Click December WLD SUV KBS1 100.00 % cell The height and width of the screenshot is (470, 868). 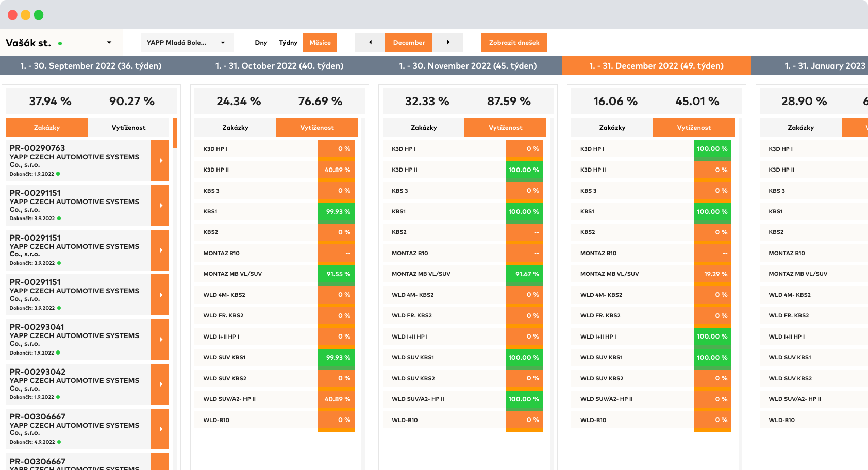[713, 357]
